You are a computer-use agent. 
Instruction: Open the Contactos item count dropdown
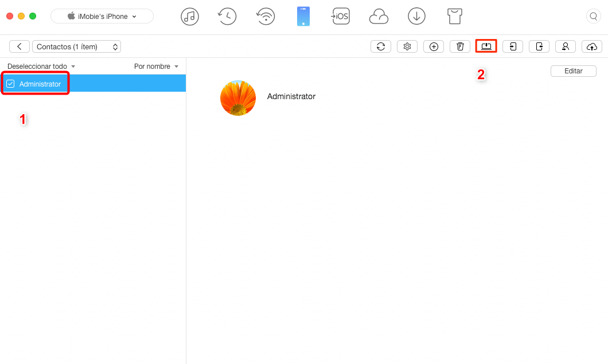pyautogui.click(x=76, y=46)
